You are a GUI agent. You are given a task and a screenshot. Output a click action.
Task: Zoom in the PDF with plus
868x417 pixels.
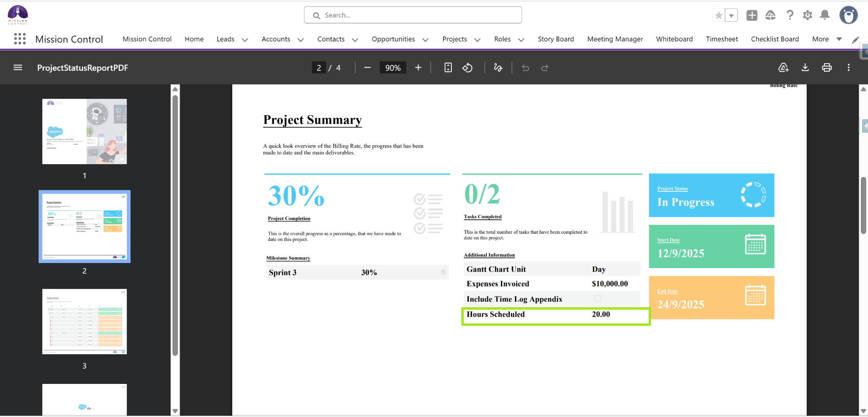tap(418, 67)
